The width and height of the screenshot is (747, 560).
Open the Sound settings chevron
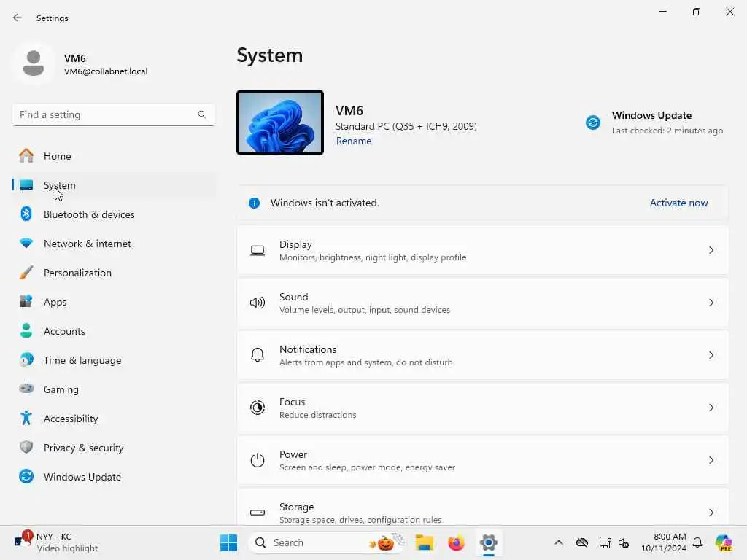(x=711, y=303)
